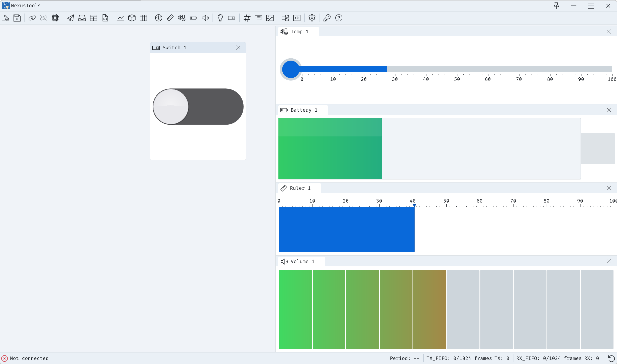The width and height of the screenshot is (617, 364).
Task: Click the save floppy disk icon
Action: 17,18
